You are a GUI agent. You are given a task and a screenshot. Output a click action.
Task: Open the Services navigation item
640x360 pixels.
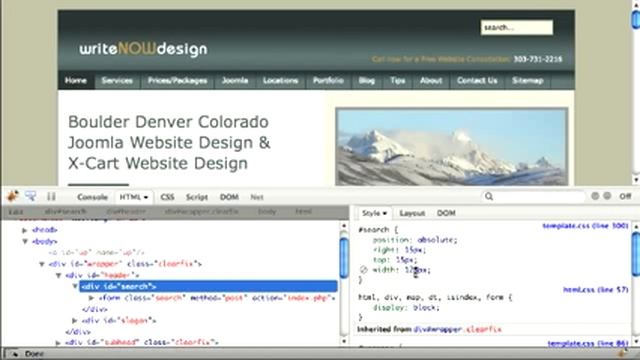117,80
